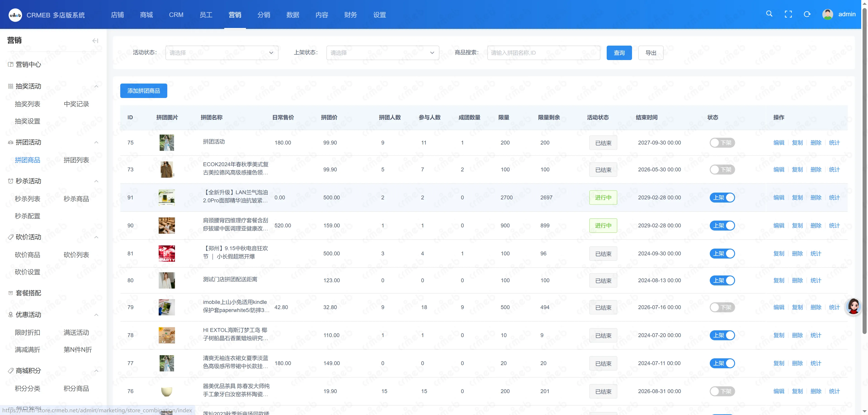
Task: Toggle fullscreen mode icon
Action: (788, 14)
